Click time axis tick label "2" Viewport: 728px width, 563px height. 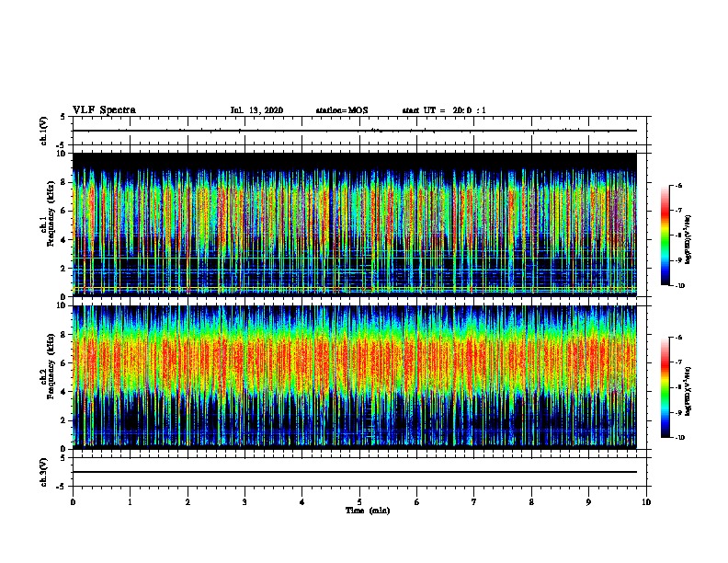click(x=188, y=502)
